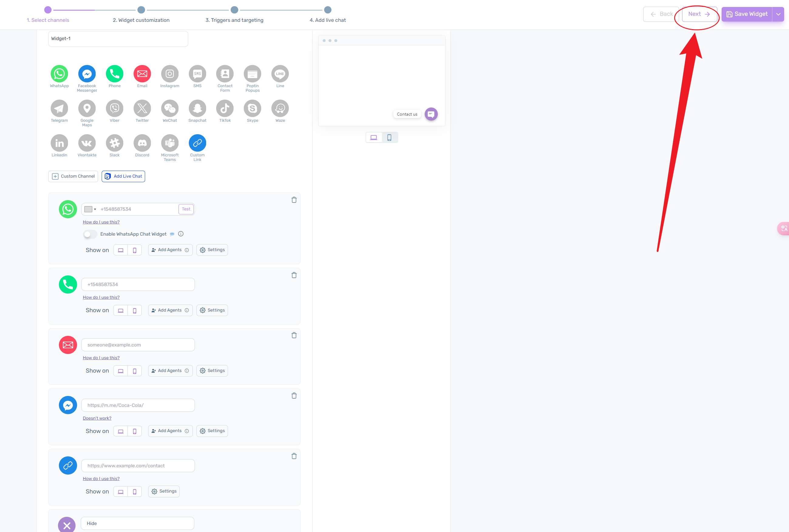Select the Custom Link channel icon
The height and width of the screenshot is (532, 789).
[197, 142]
